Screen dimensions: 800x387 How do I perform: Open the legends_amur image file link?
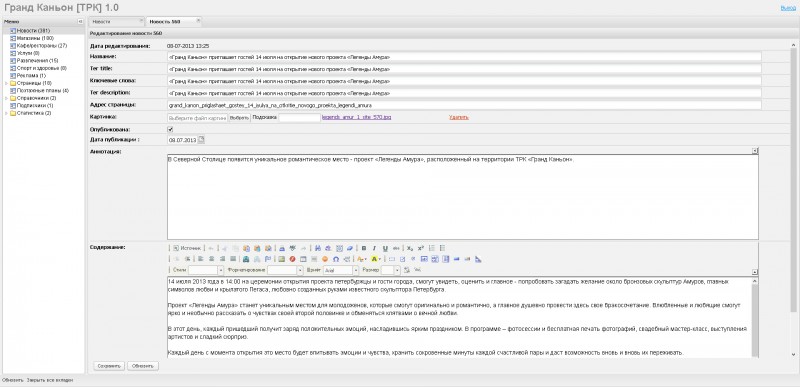(357, 117)
